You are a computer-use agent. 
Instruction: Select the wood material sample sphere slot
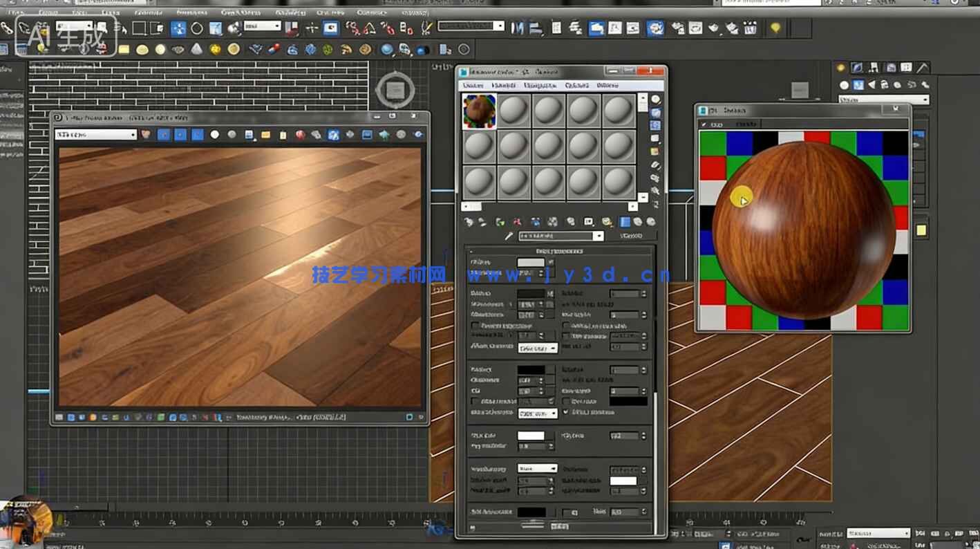pos(478,111)
